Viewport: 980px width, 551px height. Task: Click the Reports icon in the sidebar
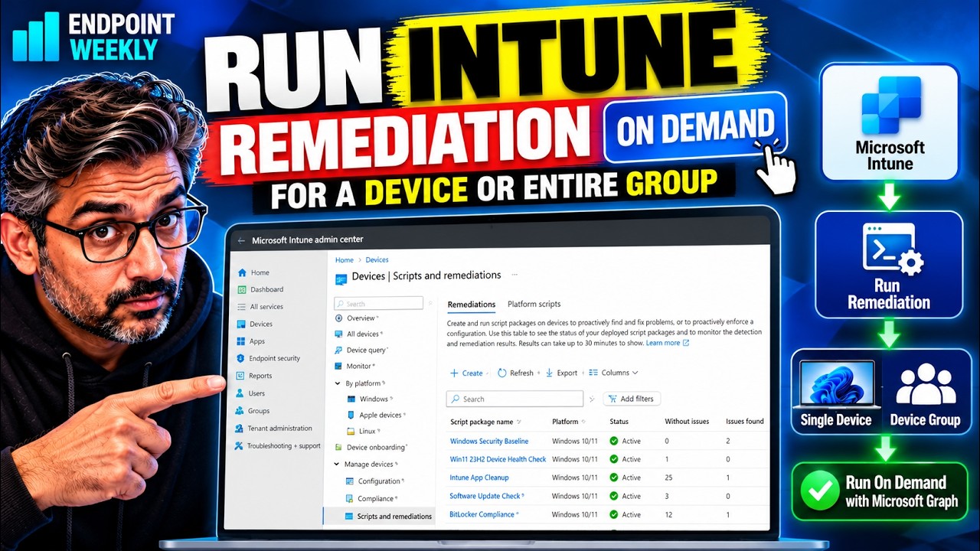coord(240,376)
